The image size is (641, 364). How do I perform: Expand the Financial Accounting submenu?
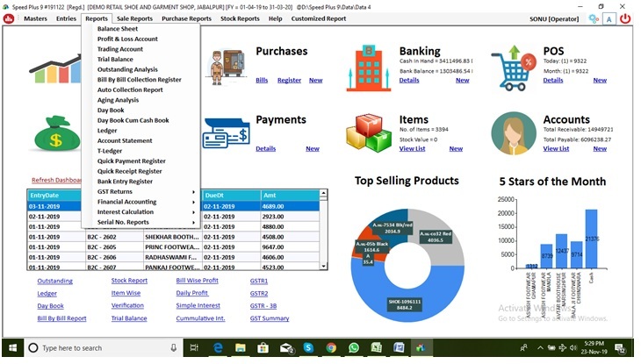click(145, 202)
